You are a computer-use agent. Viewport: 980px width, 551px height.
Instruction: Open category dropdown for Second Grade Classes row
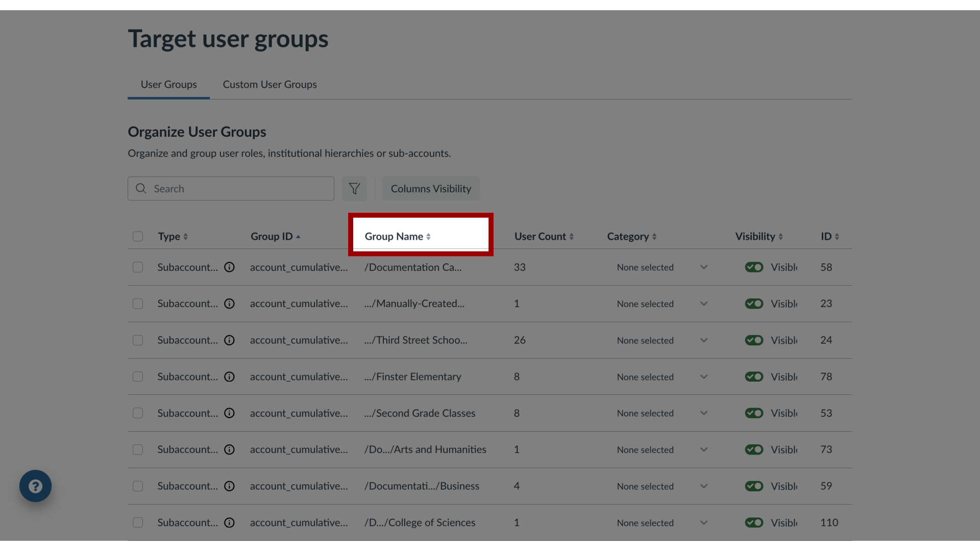coord(662,413)
